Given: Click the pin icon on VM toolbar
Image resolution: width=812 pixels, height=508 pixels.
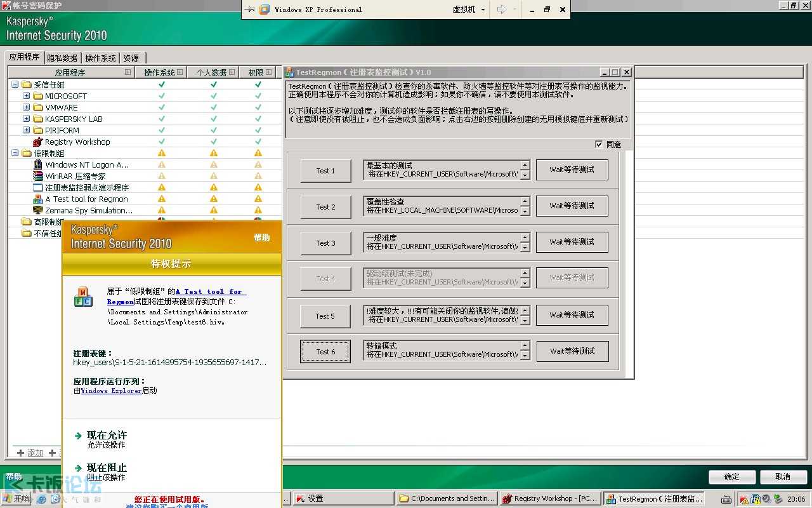Looking at the screenshot, I should 250,10.
